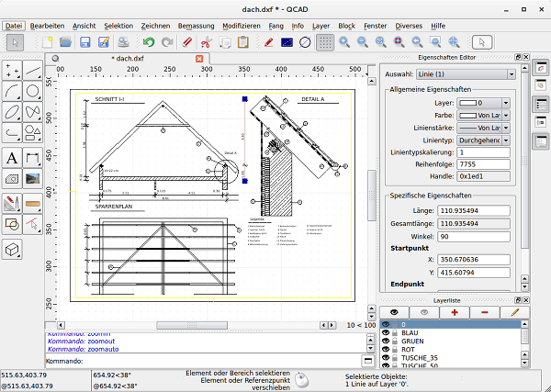This screenshot has width=551, height=392.
Task: Select the Circle drawing tool
Action: (32, 91)
